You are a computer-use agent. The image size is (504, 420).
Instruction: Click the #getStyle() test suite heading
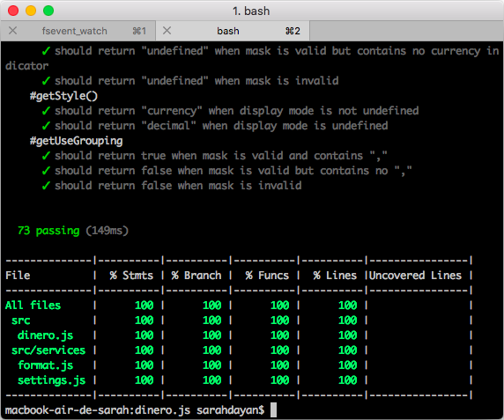(x=63, y=96)
